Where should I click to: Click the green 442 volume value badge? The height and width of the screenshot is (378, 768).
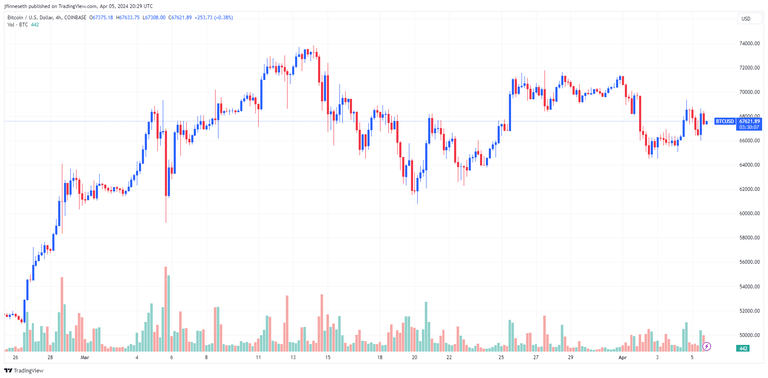coord(743,348)
